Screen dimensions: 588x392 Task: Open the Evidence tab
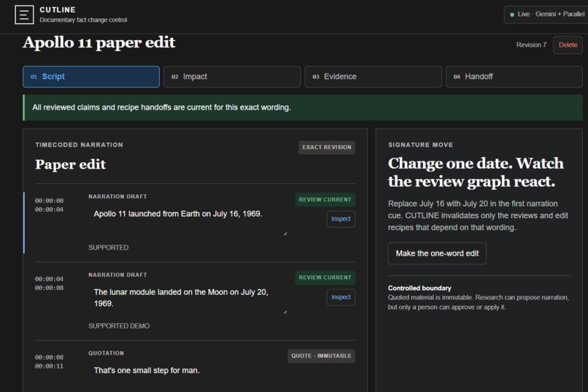pos(373,77)
